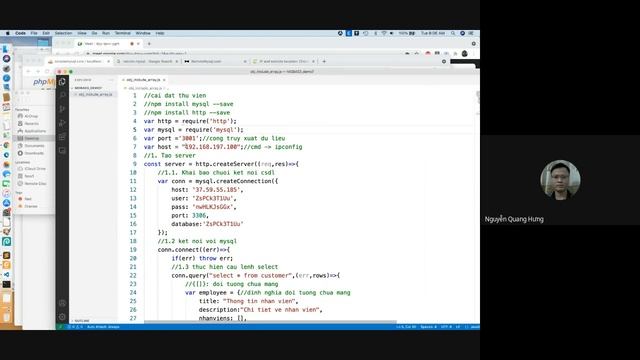Viewport: 640px width, 360px height.
Task: Open the Explorer icon in VS Code activity bar
Action: pos(62,82)
